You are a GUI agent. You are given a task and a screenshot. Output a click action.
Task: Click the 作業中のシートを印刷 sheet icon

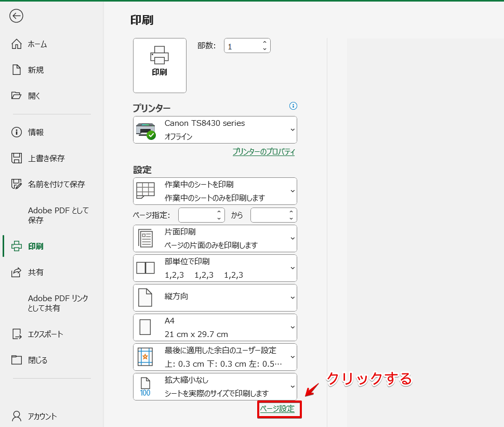(x=146, y=191)
